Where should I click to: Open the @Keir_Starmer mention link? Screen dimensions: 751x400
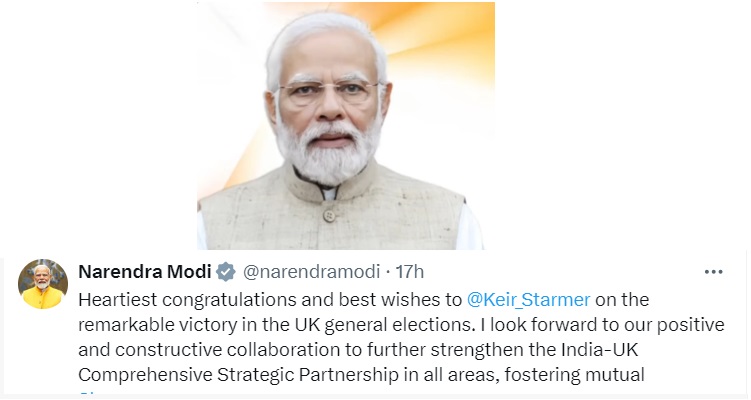click(x=528, y=300)
